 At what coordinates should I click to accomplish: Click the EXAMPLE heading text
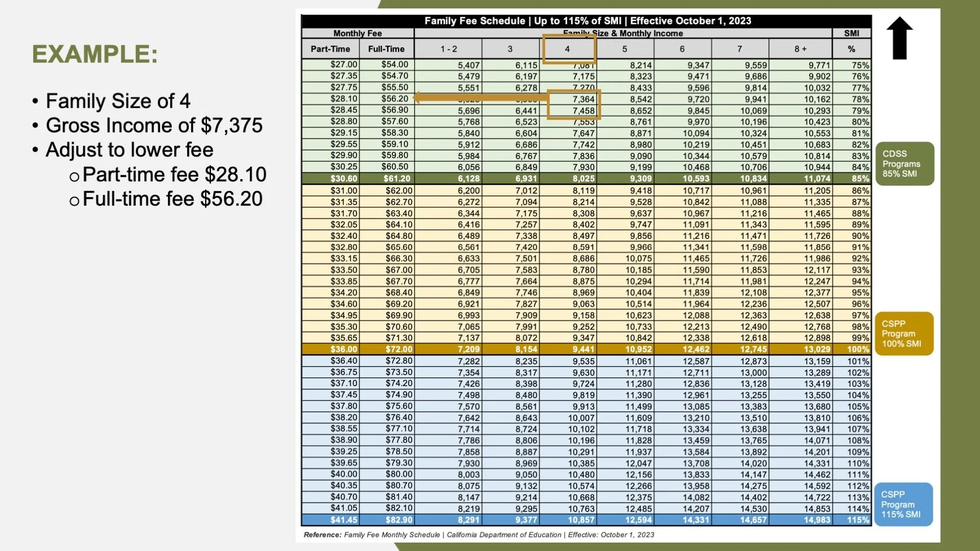click(95, 55)
